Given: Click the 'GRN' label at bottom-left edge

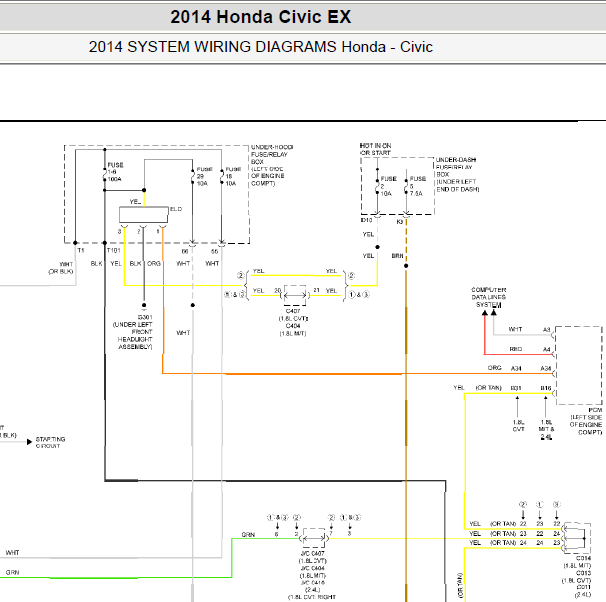Looking at the screenshot, I should pyautogui.click(x=12, y=572).
